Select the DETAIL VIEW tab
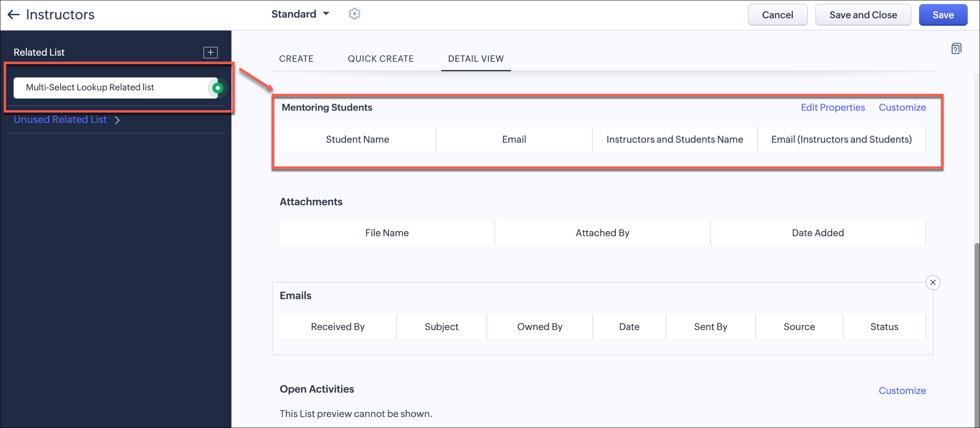980x428 pixels. (476, 59)
